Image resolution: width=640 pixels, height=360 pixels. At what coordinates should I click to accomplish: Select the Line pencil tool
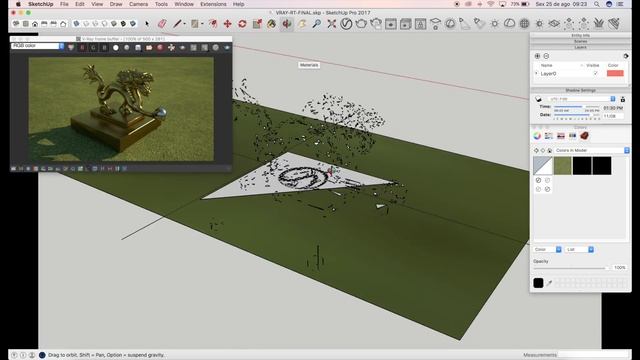coord(177,24)
